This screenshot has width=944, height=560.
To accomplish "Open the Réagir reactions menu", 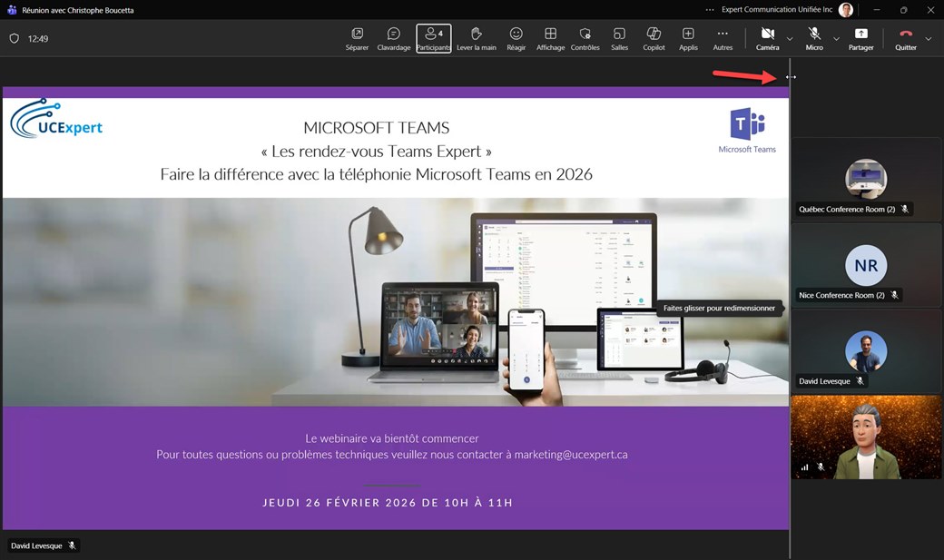I will click(516, 38).
